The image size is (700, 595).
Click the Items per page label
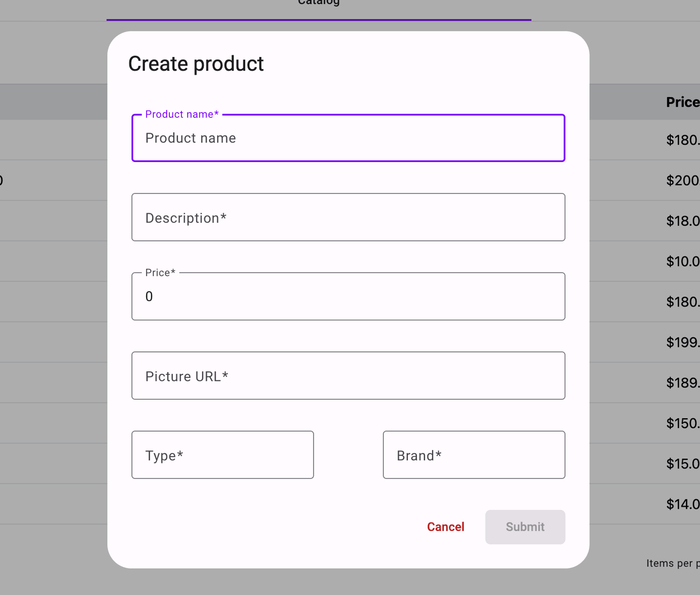click(673, 563)
